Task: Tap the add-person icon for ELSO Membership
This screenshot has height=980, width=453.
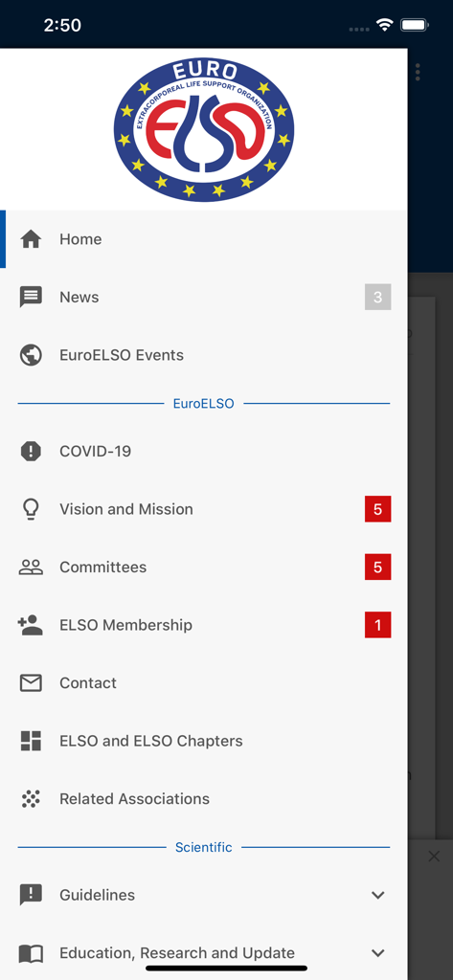Action: (x=30, y=625)
